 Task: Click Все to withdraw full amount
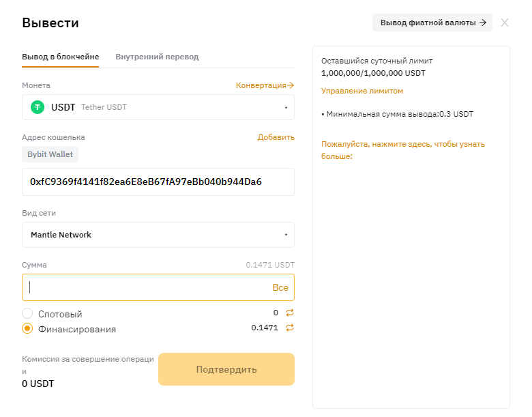[x=280, y=287]
